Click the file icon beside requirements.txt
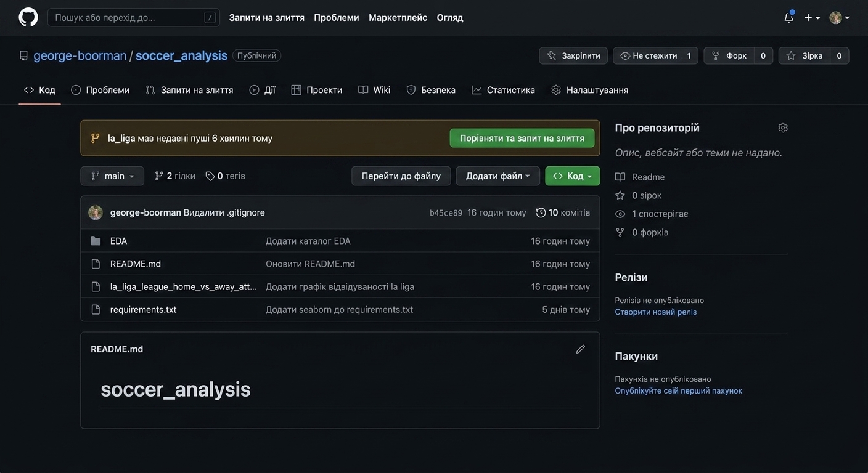 tap(96, 309)
